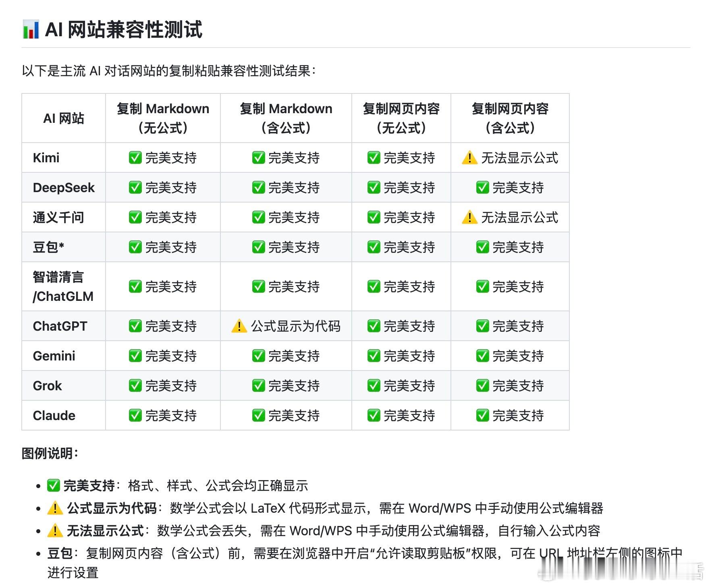Viewport: 710px width, 588px height.
Task: Click the "复制网页内容（含公式）" column header
Action: (510, 118)
